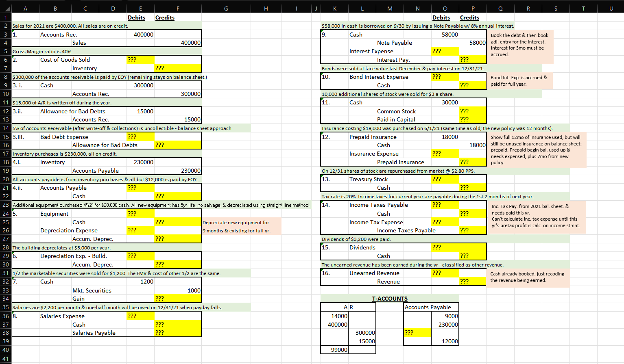Select the ??? cell in the Accounts Payable T-account
Image resolution: width=624 pixels, height=364 pixels.
[417, 333]
